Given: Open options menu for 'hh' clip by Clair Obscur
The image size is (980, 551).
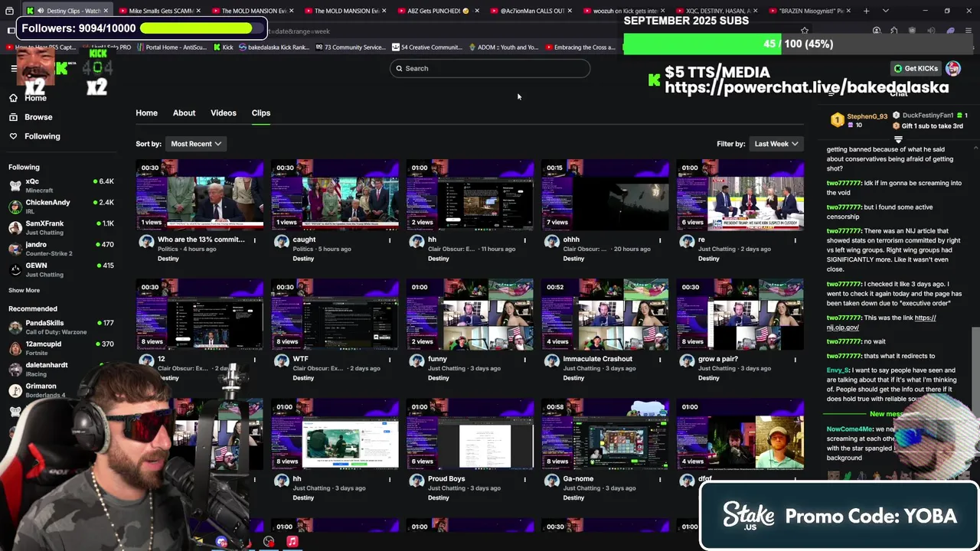Looking at the screenshot, I should (525, 240).
